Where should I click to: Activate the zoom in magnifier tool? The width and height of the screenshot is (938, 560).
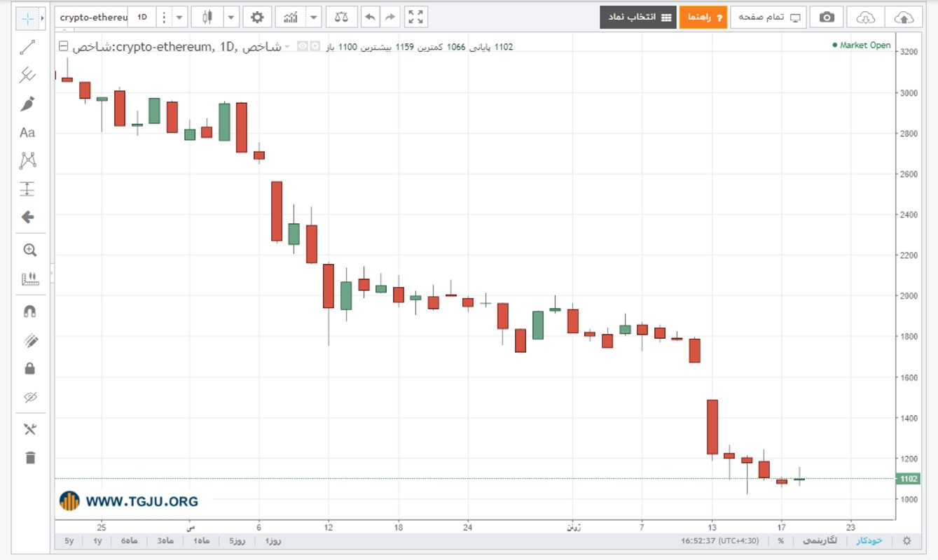tap(29, 250)
